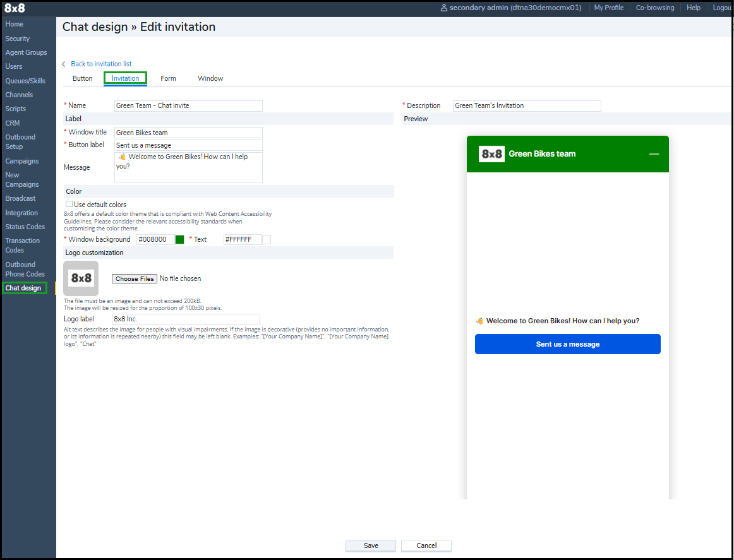This screenshot has height=560, width=734.
Task: Open the green Window background color swatch
Action: click(x=179, y=240)
